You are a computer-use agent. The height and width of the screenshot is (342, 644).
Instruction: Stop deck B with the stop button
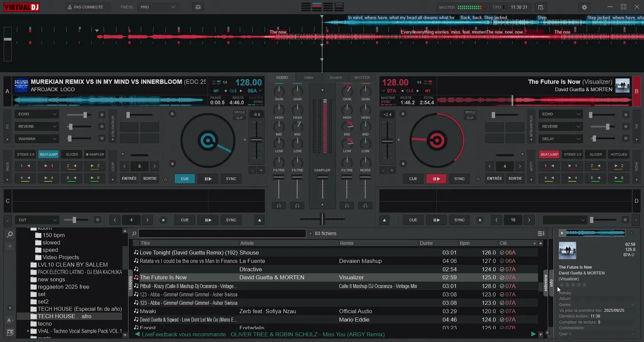click(403, 164)
